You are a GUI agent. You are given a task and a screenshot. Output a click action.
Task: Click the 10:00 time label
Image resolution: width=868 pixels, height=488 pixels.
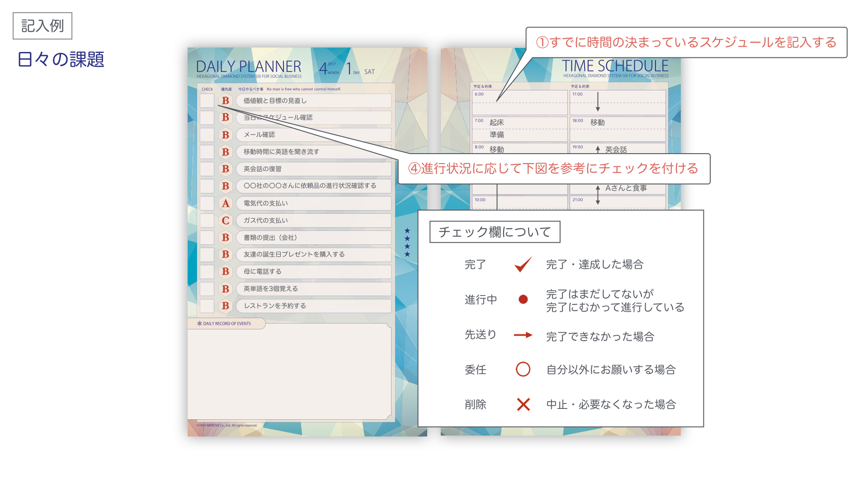coord(480,200)
